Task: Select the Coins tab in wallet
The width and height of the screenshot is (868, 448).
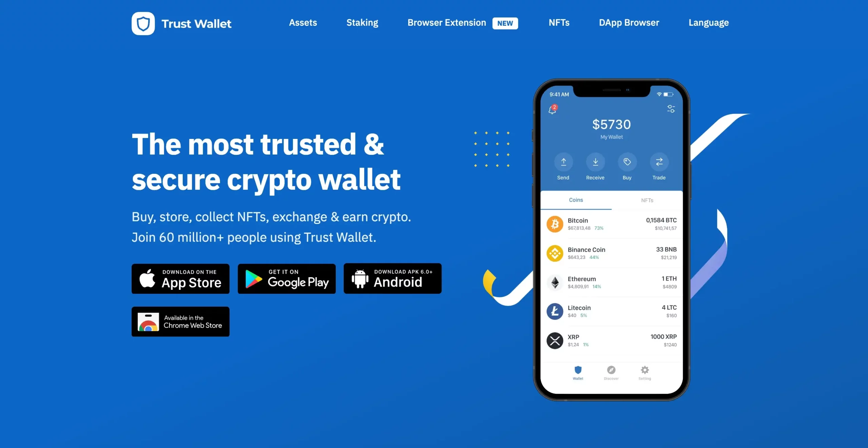Action: [x=576, y=199]
